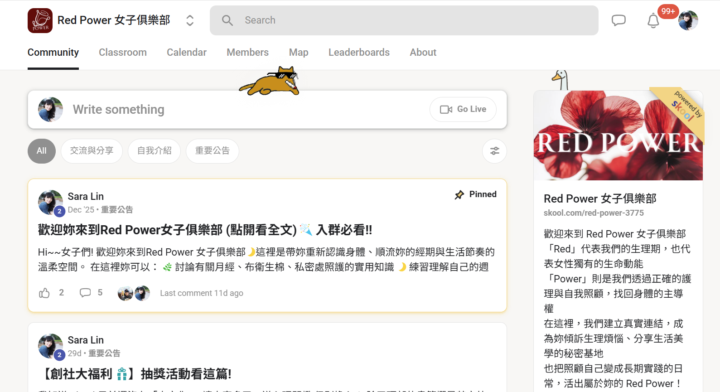
Task: View the Leaderboards tab
Action: pos(359,52)
